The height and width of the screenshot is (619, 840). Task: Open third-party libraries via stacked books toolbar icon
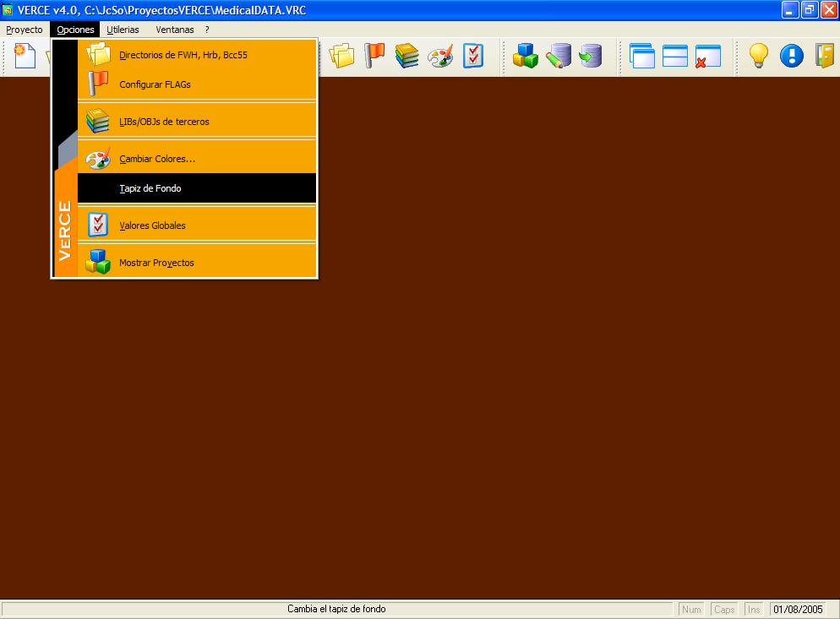pos(407,56)
